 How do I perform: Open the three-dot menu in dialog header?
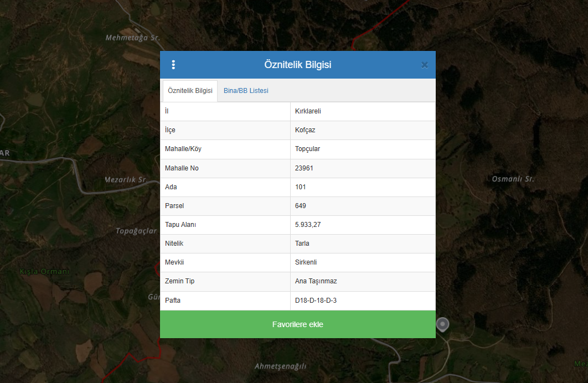tap(173, 65)
